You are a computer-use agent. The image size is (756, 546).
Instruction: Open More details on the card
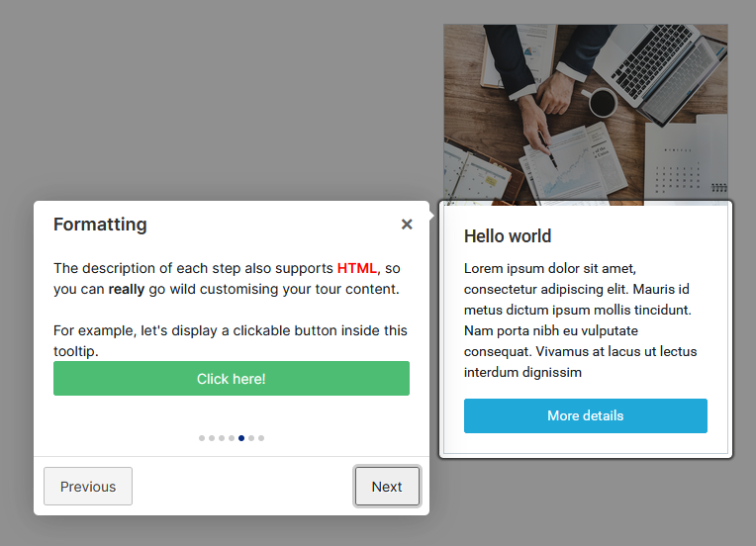tap(585, 415)
